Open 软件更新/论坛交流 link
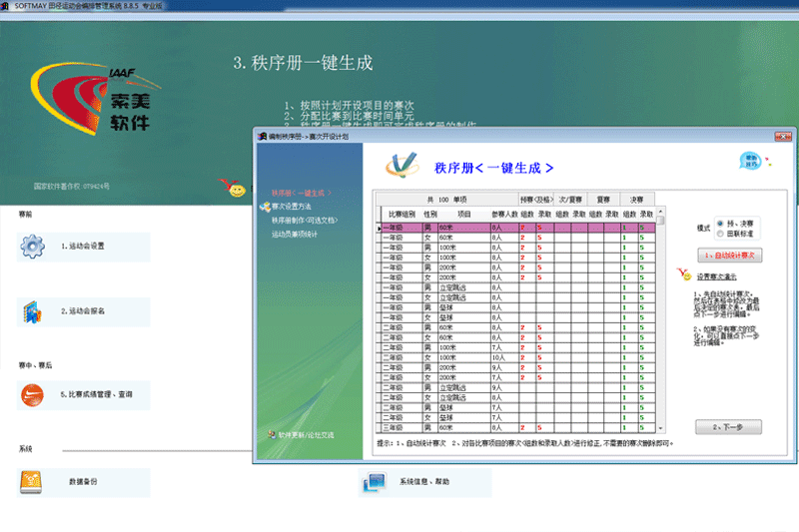The image size is (799, 532). (x=306, y=435)
